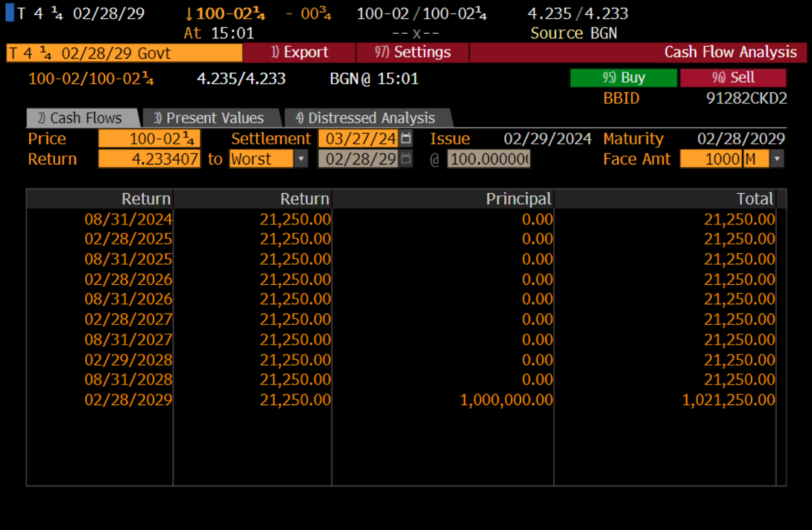Click the T 4 ¼ 02/28/29 Govt security field
The width and height of the screenshot is (812, 530).
pos(124,53)
